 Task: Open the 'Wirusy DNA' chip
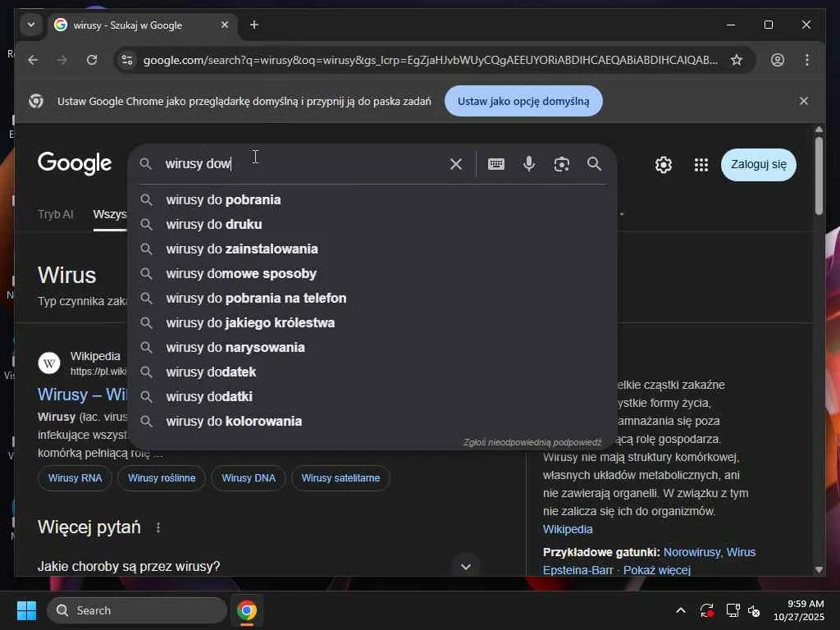coord(248,478)
